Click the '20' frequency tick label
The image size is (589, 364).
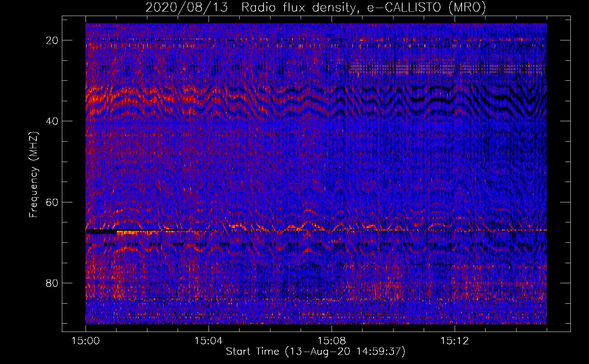point(52,40)
